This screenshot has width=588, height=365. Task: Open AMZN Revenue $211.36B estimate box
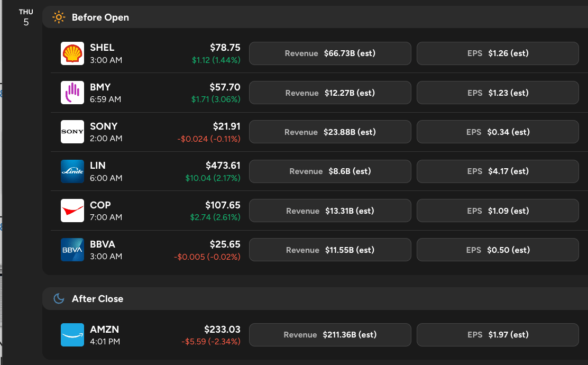[330, 335]
